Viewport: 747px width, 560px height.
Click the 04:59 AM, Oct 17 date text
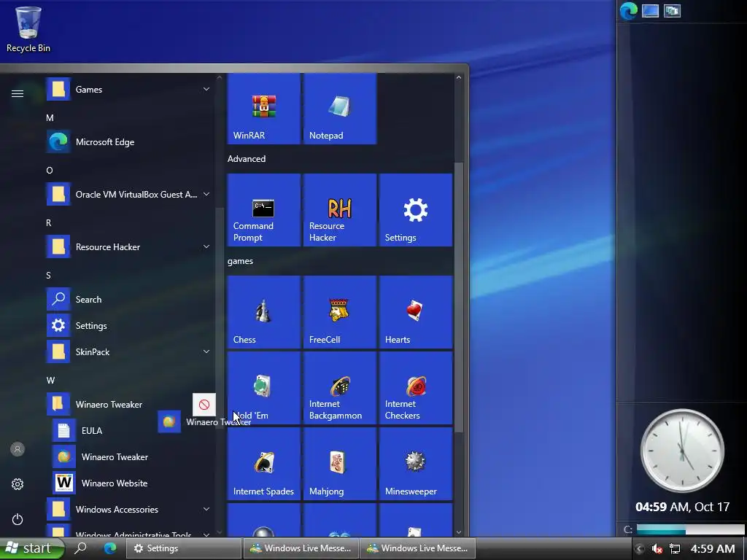pyautogui.click(x=682, y=507)
